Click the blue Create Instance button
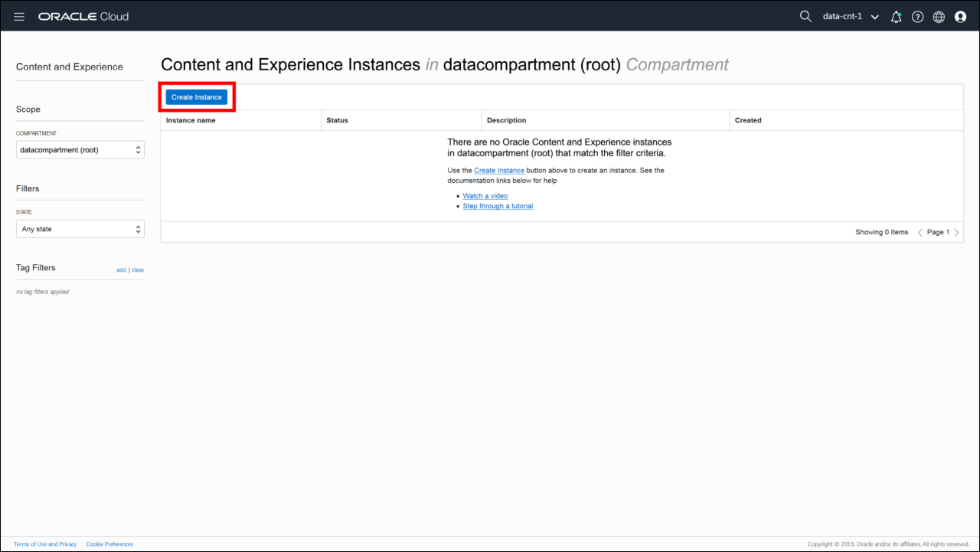The height and width of the screenshot is (552, 980). pyautogui.click(x=197, y=97)
